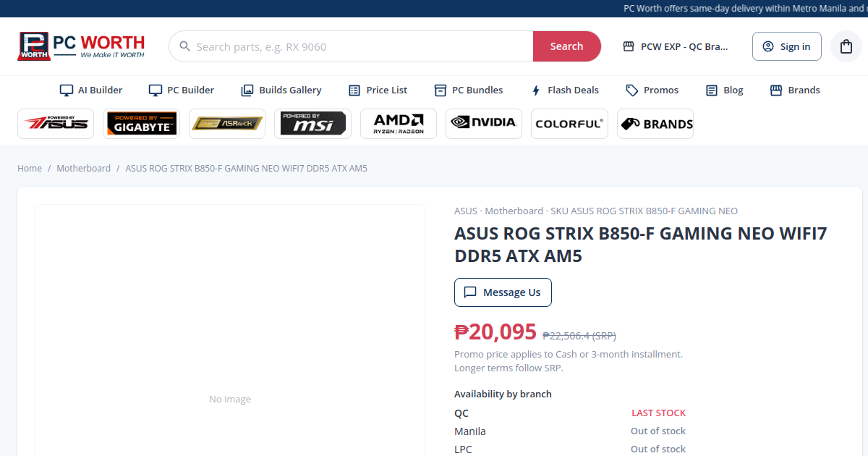
Task: Click the PC Bundles box icon
Action: [x=441, y=90]
